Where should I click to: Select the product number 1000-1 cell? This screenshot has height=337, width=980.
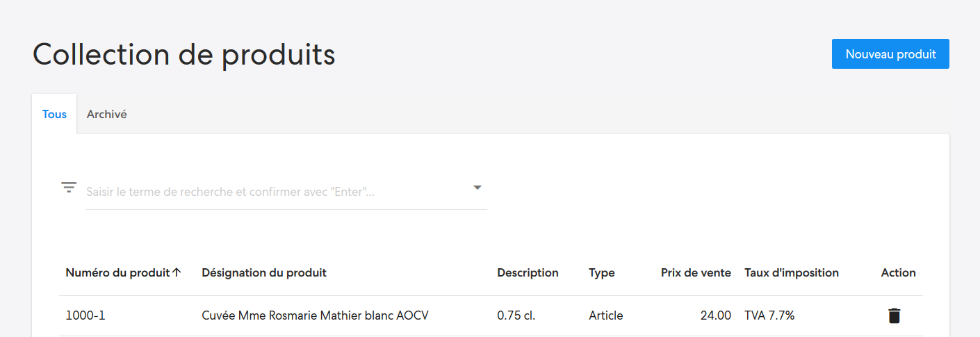pyautogui.click(x=85, y=315)
